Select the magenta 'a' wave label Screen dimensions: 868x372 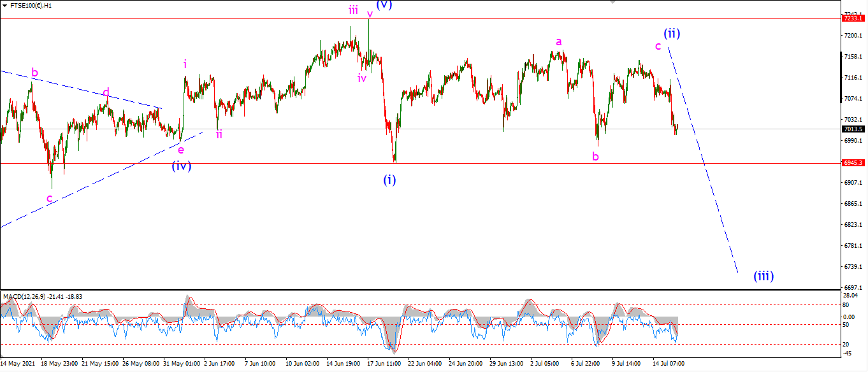pos(559,42)
